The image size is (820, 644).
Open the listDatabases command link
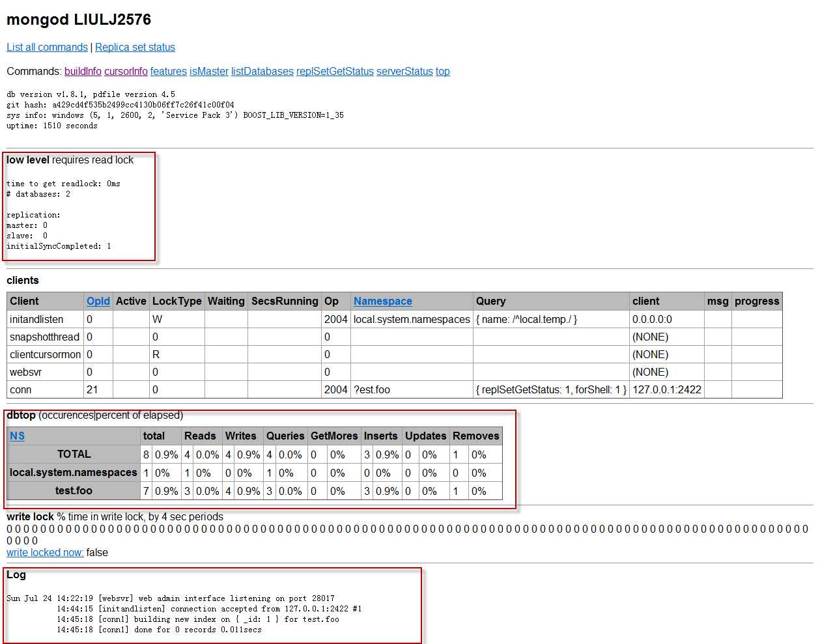[x=262, y=71]
